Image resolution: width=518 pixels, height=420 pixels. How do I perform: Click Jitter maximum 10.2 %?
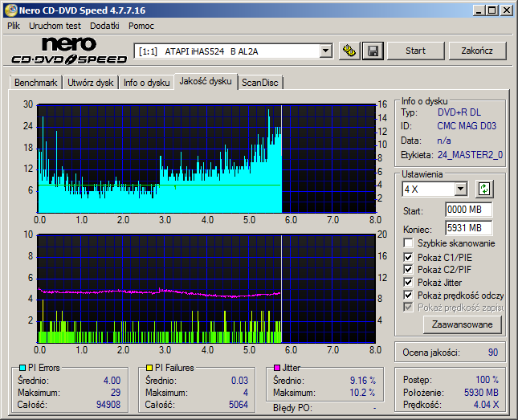pyautogui.click(x=363, y=392)
